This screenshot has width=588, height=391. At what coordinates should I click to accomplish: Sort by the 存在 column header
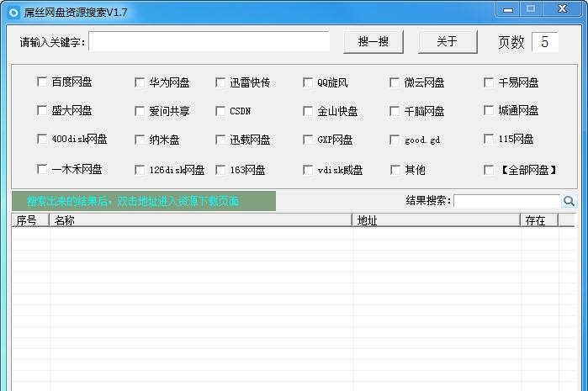pyautogui.click(x=539, y=220)
